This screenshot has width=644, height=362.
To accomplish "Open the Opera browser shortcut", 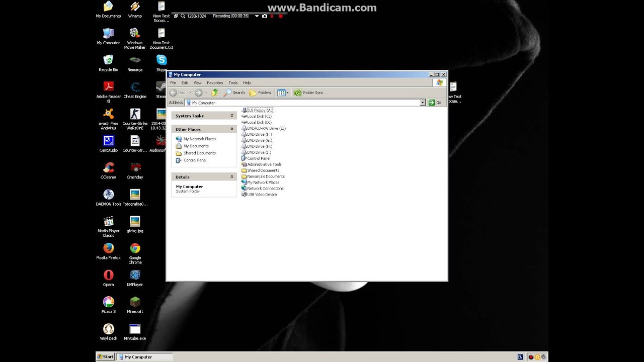I will click(x=108, y=278).
